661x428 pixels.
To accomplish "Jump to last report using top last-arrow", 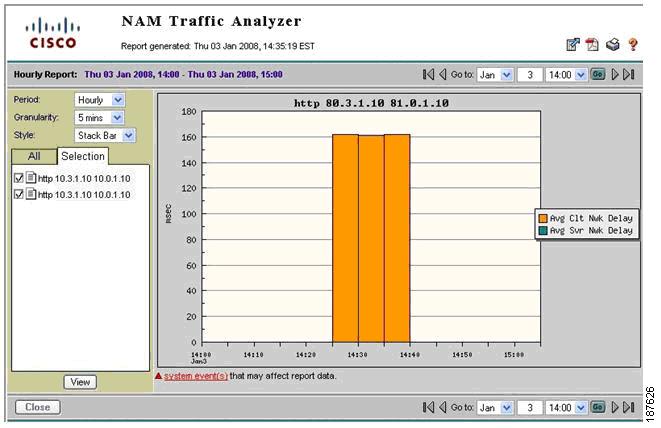I will [629, 75].
